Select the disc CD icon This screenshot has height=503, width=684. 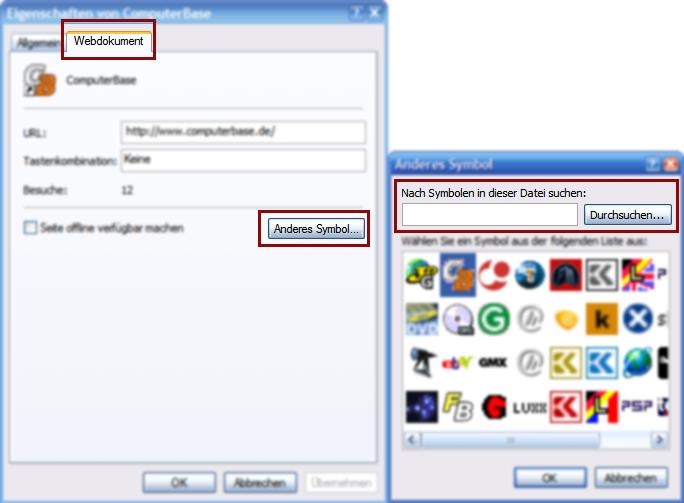tap(458, 319)
